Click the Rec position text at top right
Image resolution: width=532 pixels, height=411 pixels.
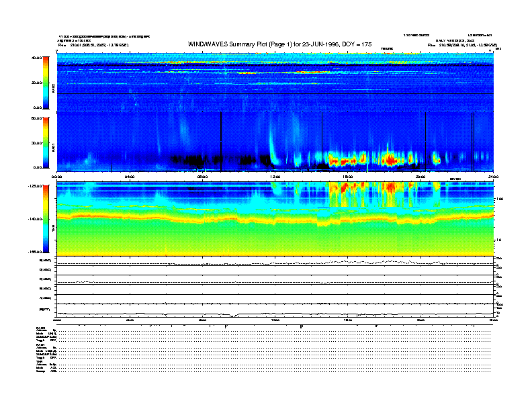pos(462,45)
